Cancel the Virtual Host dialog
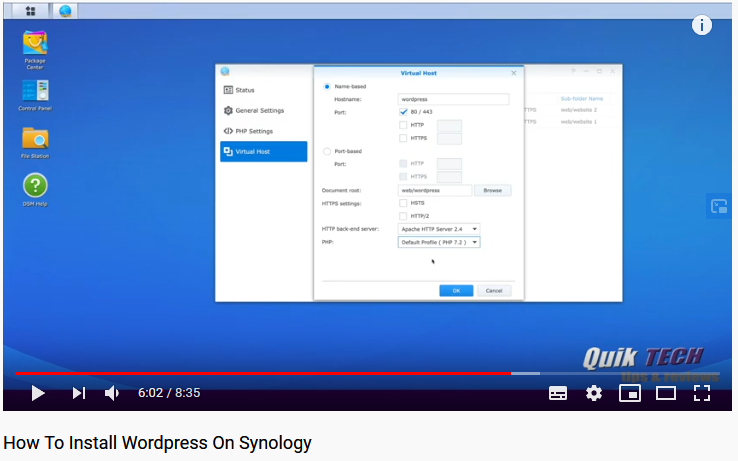The width and height of the screenshot is (738, 461). [x=494, y=291]
